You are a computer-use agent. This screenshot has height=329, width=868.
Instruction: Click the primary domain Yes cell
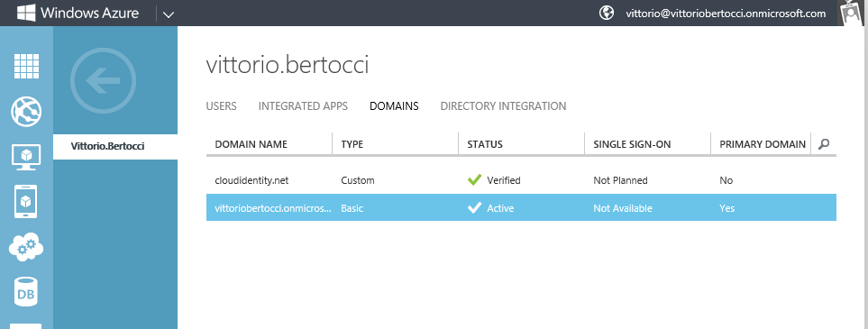point(727,209)
